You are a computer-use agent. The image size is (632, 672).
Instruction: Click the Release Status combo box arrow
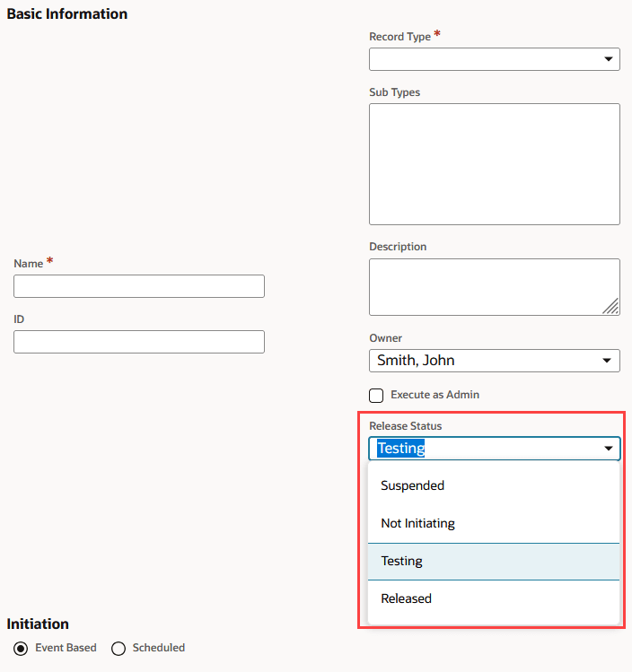point(609,449)
